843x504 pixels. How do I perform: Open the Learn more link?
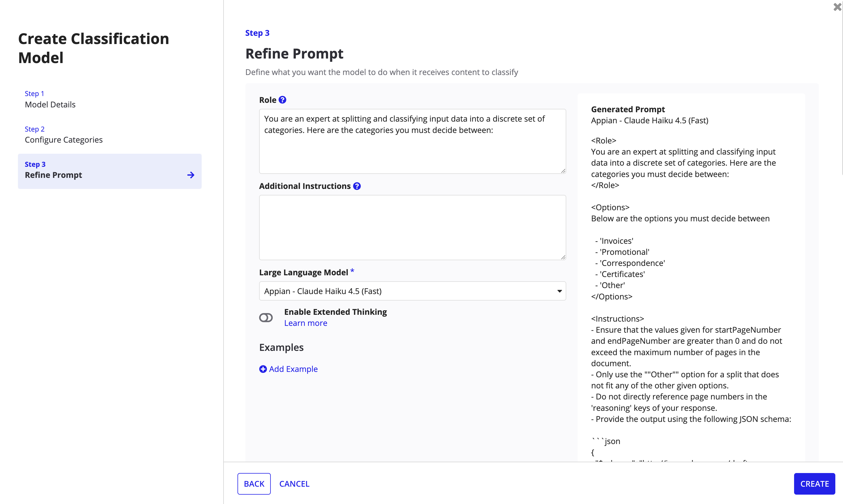pyautogui.click(x=305, y=323)
